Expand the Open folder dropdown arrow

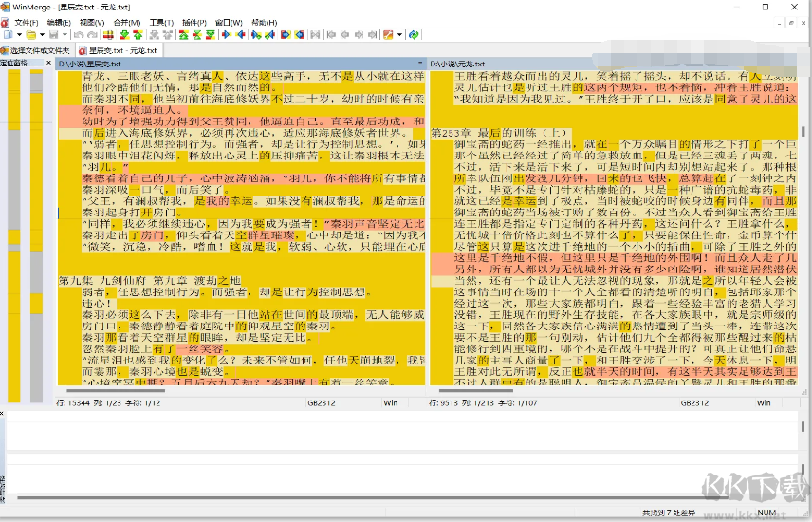pyautogui.click(x=41, y=35)
